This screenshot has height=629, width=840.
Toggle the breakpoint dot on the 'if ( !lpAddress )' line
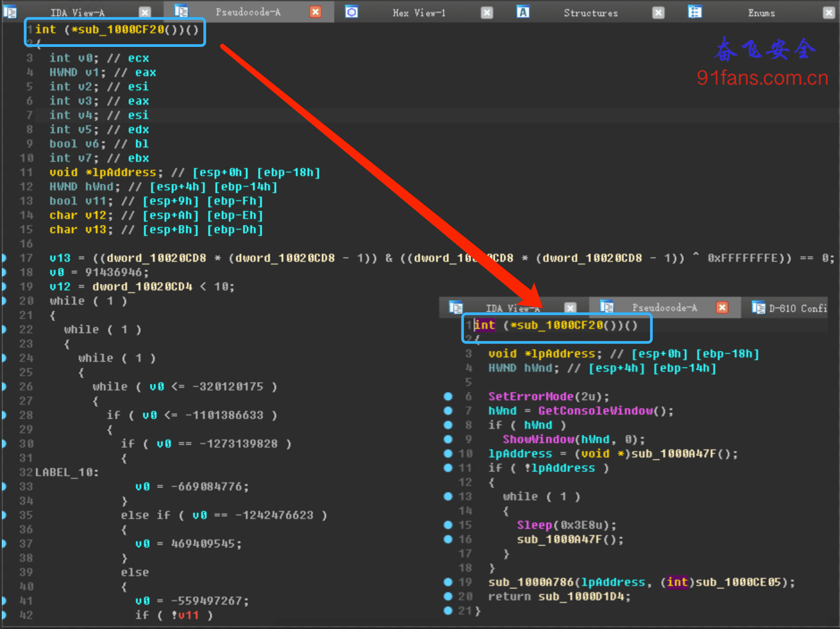click(x=448, y=468)
